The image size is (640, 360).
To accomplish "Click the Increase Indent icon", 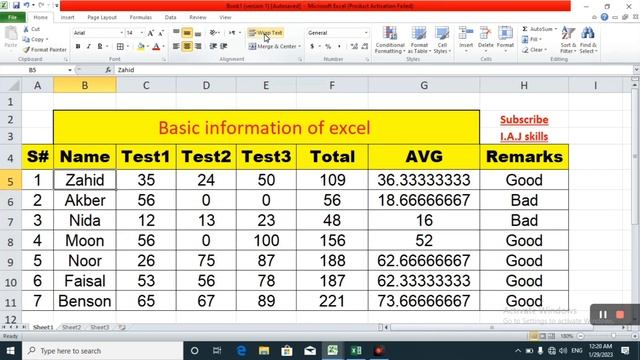I will pos(224,47).
